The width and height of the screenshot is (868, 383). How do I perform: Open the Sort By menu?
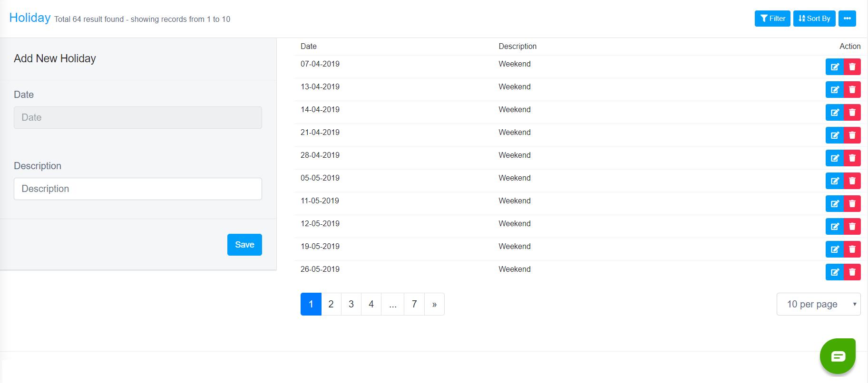pos(814,19)
